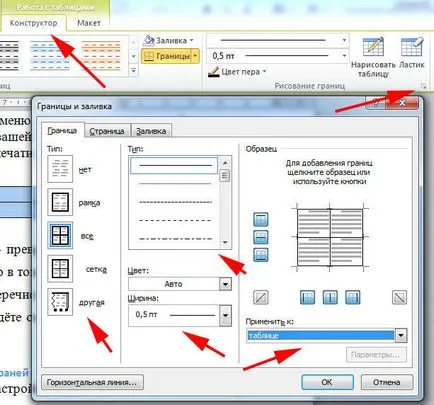
Task: Click the Цвет пера pen color icon
Action: 214,72
